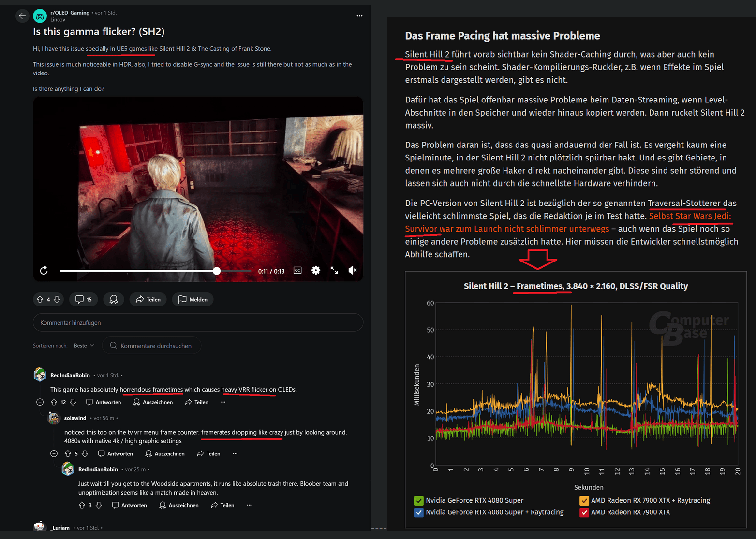
Task: Reply (Antworten) to solawind's comment
Action: [x=115, y=453]
